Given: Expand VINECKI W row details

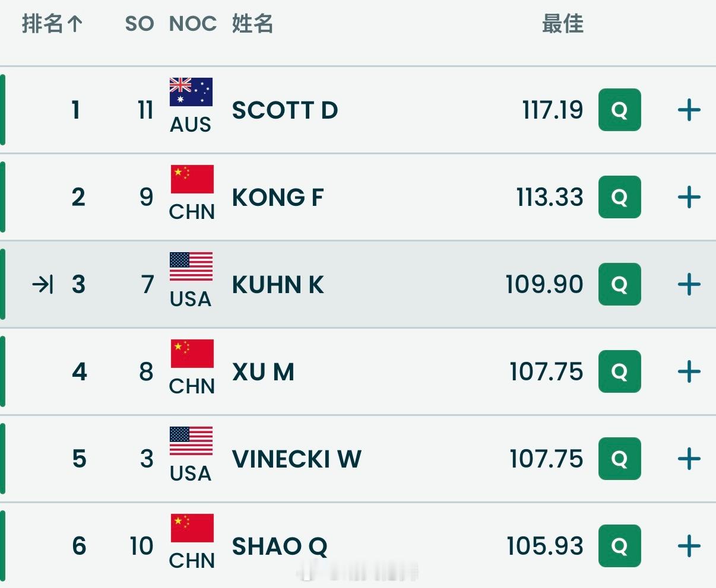Looking at the screenshot, I should pos(689,459).
